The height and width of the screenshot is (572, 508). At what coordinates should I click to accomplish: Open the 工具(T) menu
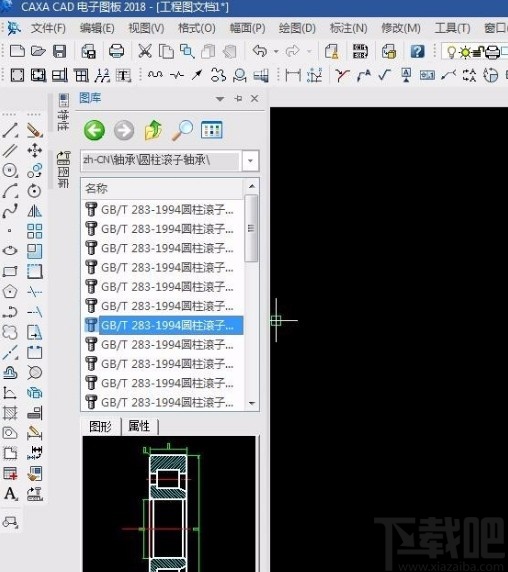(x=452, y=28)
